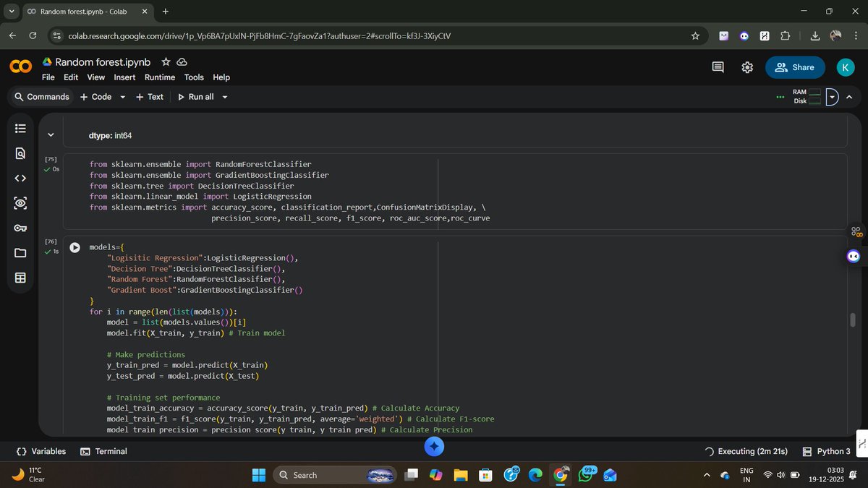Open the runtime connection dropdown arrow
868x488 pixels.
click(x=833, y=97)
